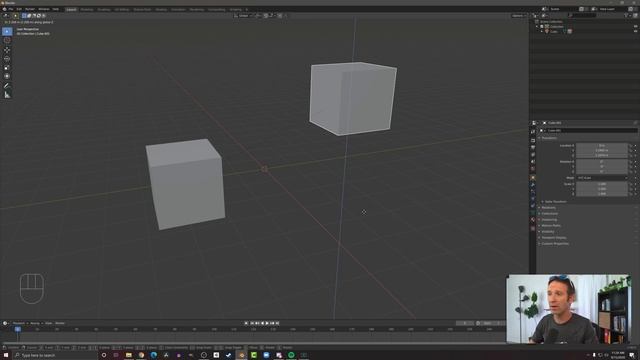Open Spotify from the taskbar
Image resolution: width=640 pixels, height=360 pixels.
pyautogui.click(x=291, y=355)
